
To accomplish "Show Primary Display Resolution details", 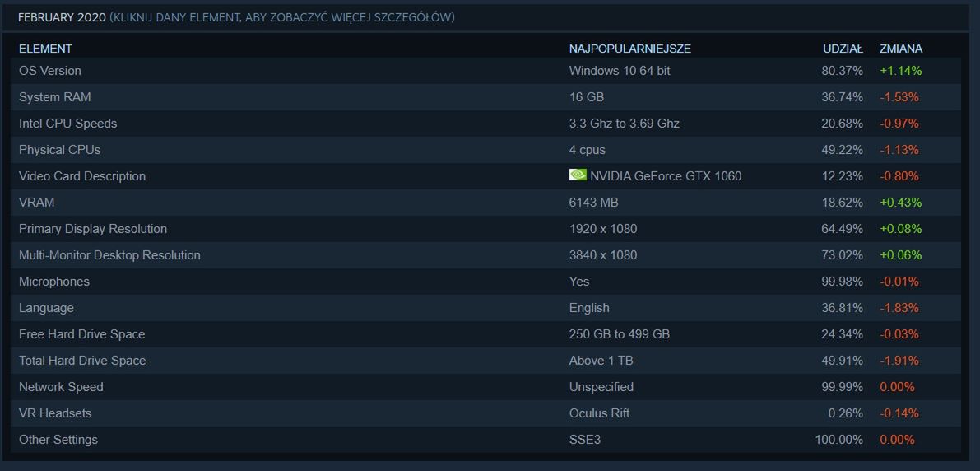I will pos(93,229).
